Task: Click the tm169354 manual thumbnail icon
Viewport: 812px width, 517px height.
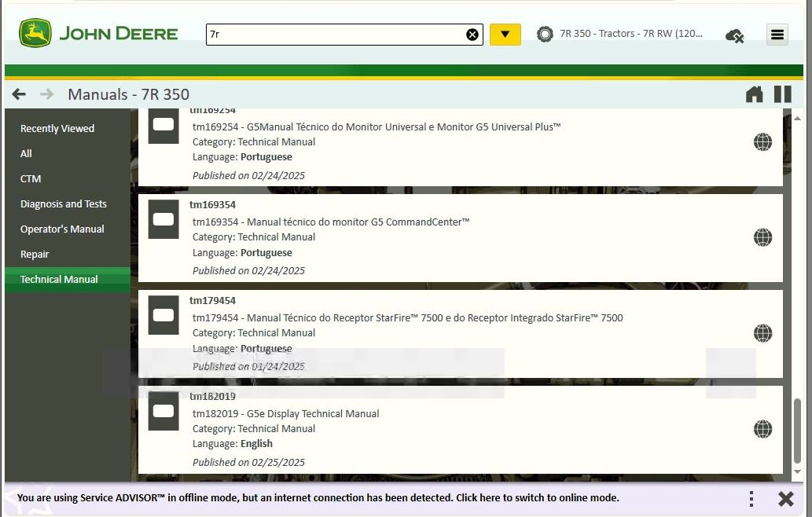Action: click(164, 219)
